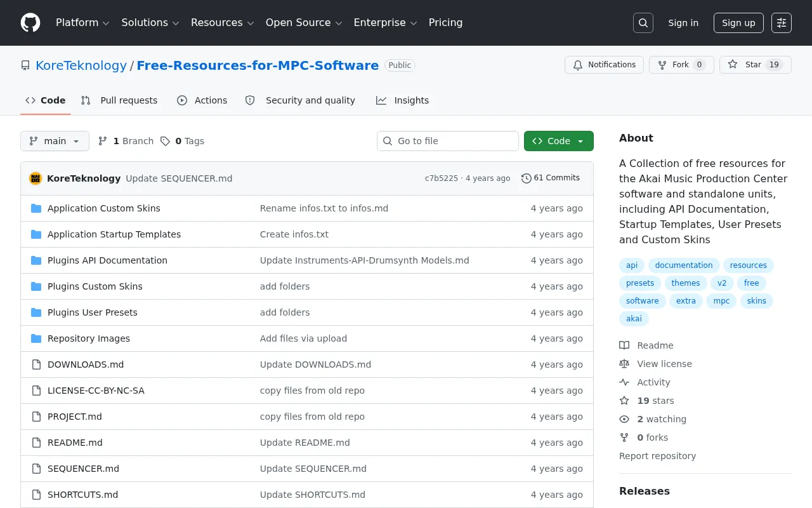Click the Application Startup Templates folder icon

[36, 234]
